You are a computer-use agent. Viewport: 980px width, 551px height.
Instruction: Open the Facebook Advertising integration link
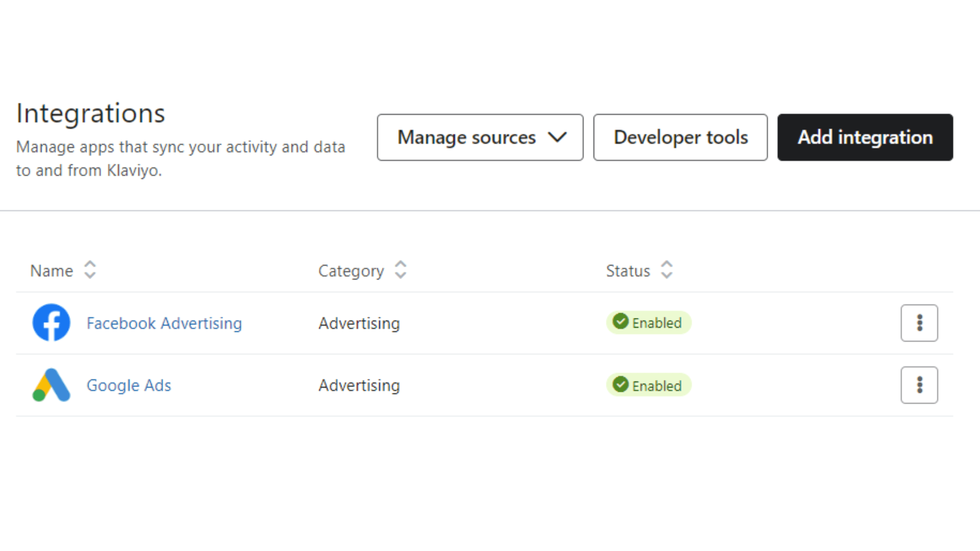164,323
